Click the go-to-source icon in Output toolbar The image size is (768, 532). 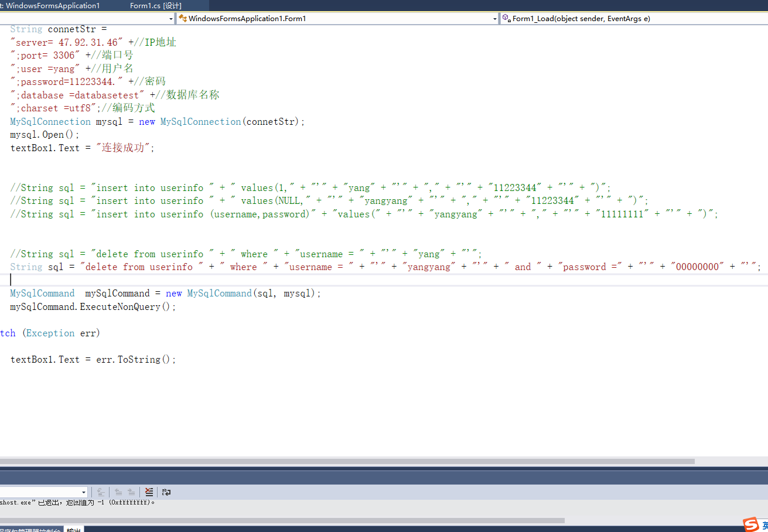pos(100,492)
